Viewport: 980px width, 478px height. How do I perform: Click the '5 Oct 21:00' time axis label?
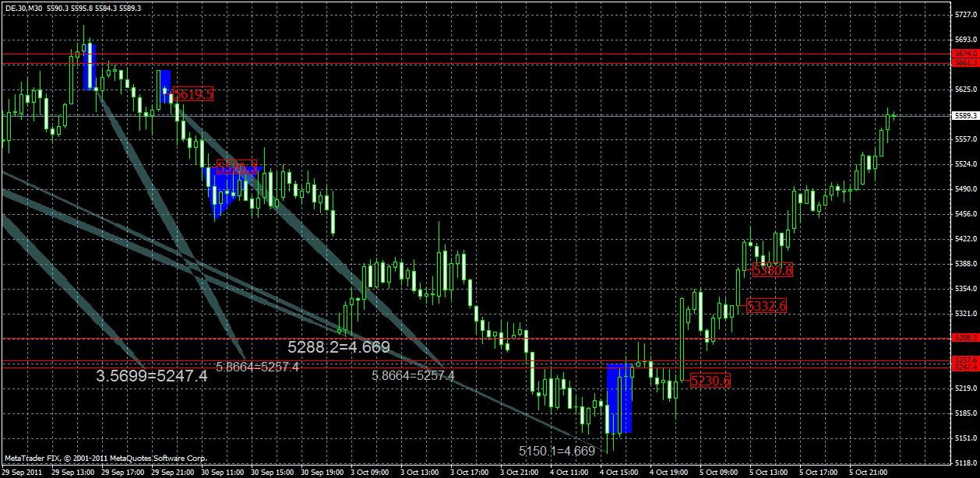click(x=869, y=473)
